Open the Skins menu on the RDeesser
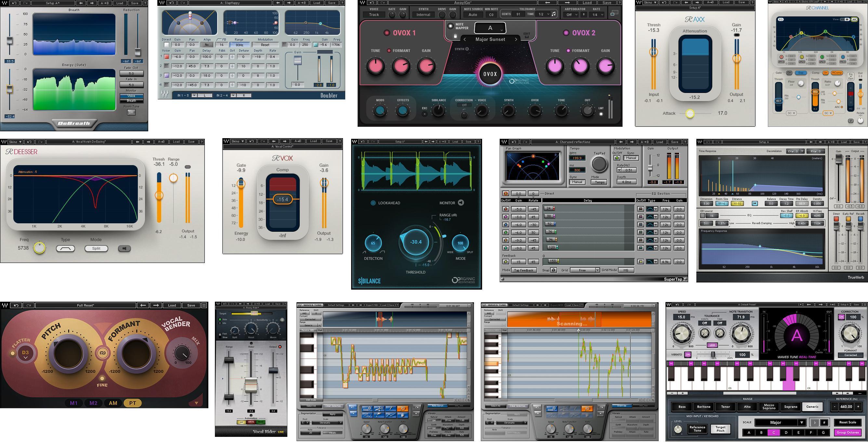The height and width of the screenshot is (445, 868). [15, 142]
